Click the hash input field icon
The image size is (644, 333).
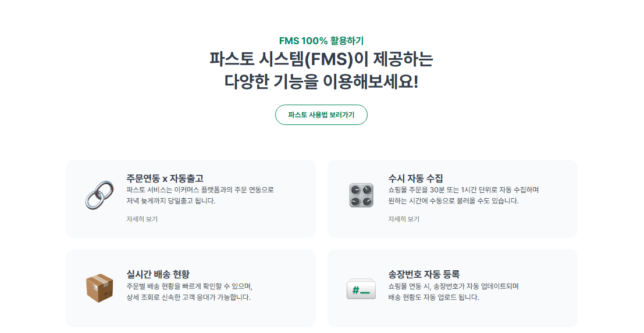coord(361,289)
